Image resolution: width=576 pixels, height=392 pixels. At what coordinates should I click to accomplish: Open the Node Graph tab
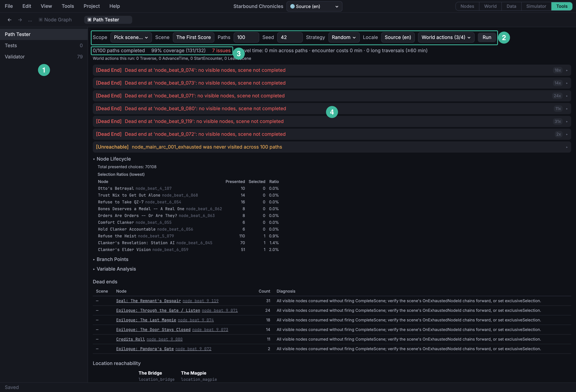[x=55, y=20]
